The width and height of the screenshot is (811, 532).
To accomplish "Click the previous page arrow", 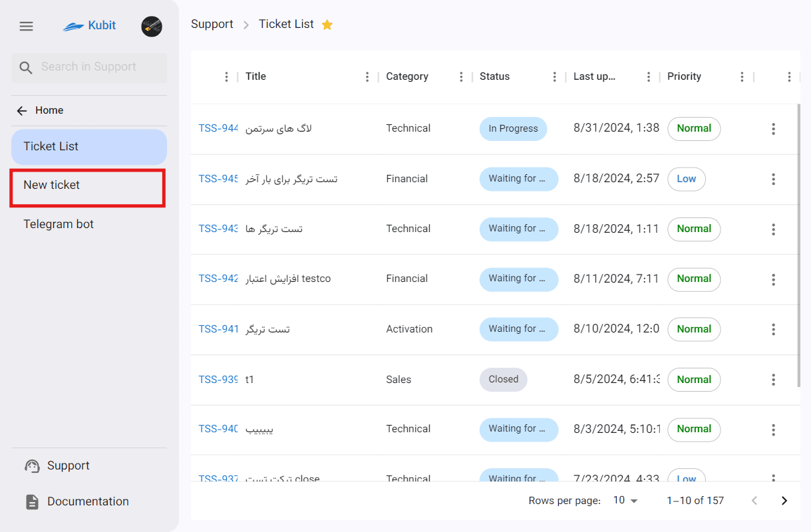I will click(x=754, y=501).
